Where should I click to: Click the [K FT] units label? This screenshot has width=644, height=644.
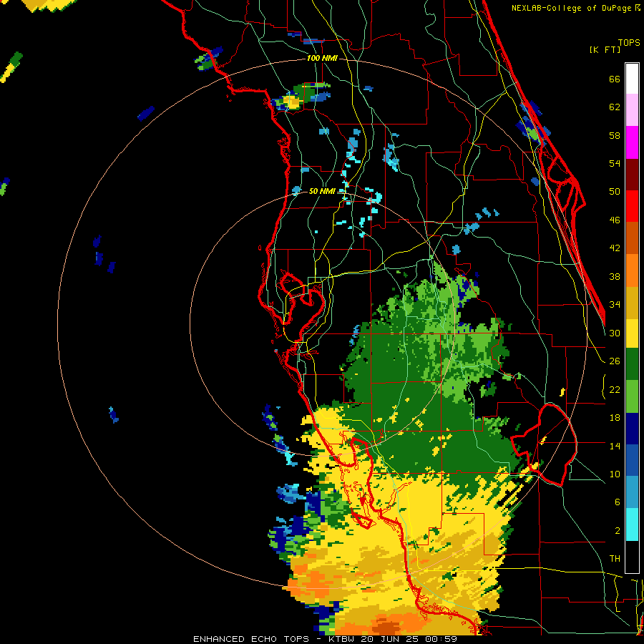[605, 49]
